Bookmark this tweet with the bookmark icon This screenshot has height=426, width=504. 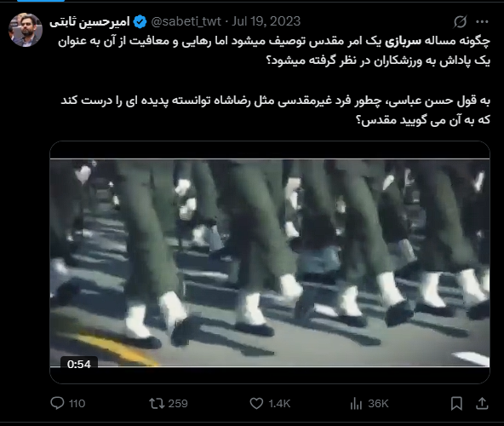(x=456, y=404)
